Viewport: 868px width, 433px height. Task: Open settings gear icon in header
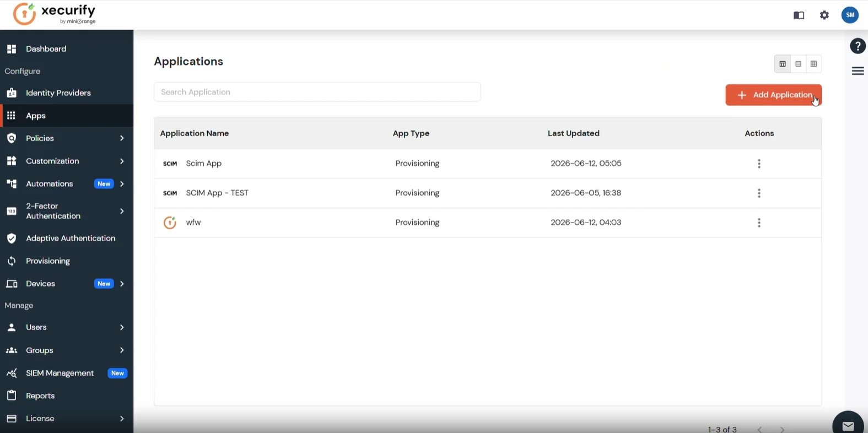[x=824, y=15]
